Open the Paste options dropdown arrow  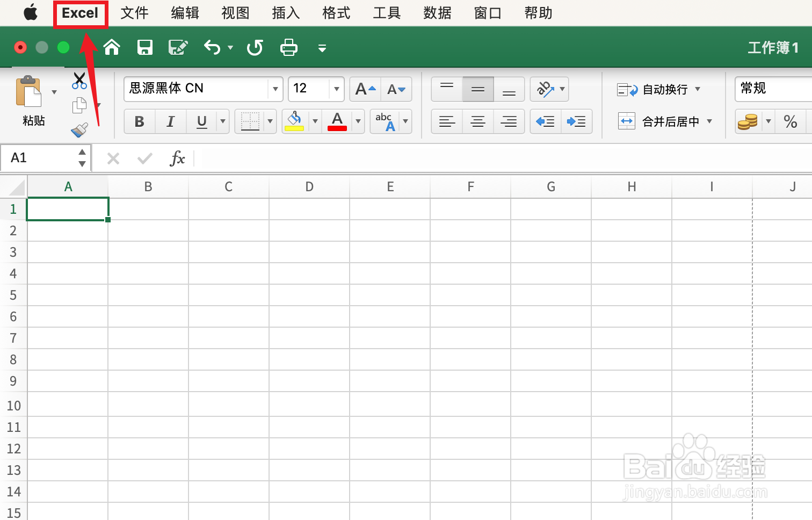click(x=54, y=92)
